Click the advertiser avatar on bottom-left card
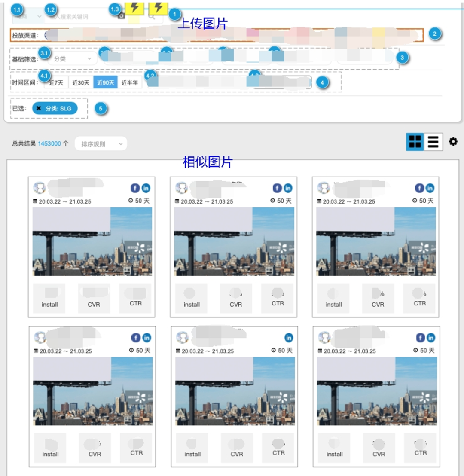The image size is (464, 476). tap(40, 337)
